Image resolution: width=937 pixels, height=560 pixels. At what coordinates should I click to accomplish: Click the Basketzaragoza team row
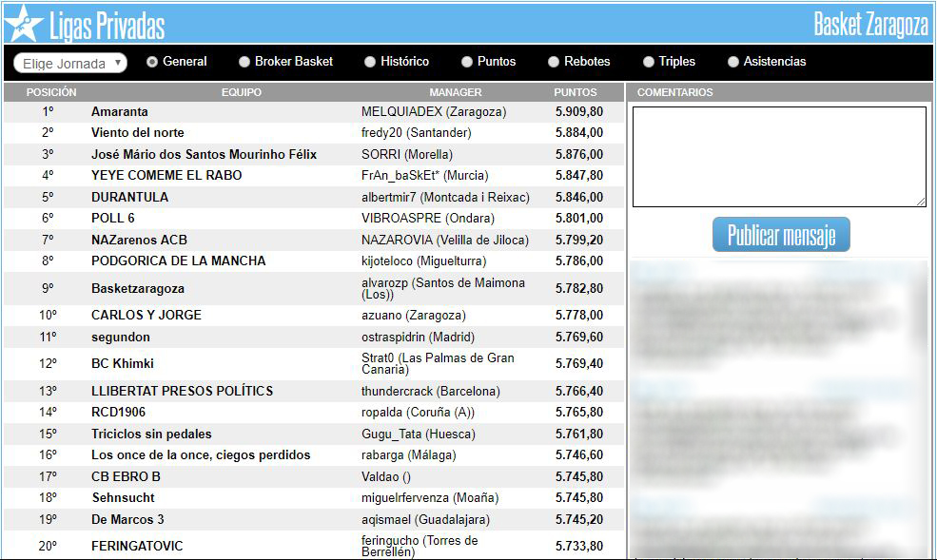click(x=138, y=288)
